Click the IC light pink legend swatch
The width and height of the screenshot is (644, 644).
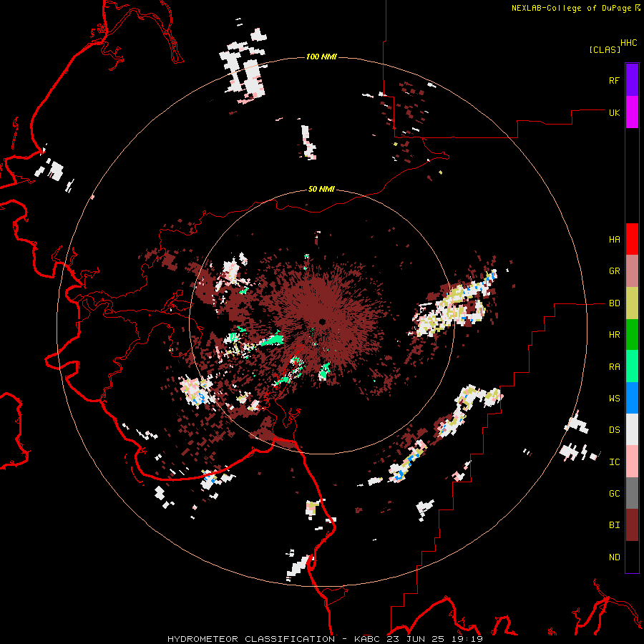(632, 462)
